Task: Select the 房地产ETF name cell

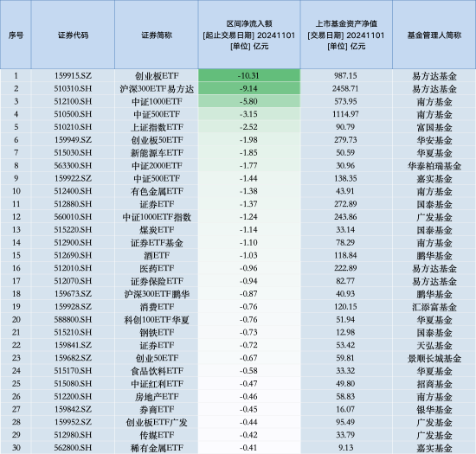Action: 157,397
